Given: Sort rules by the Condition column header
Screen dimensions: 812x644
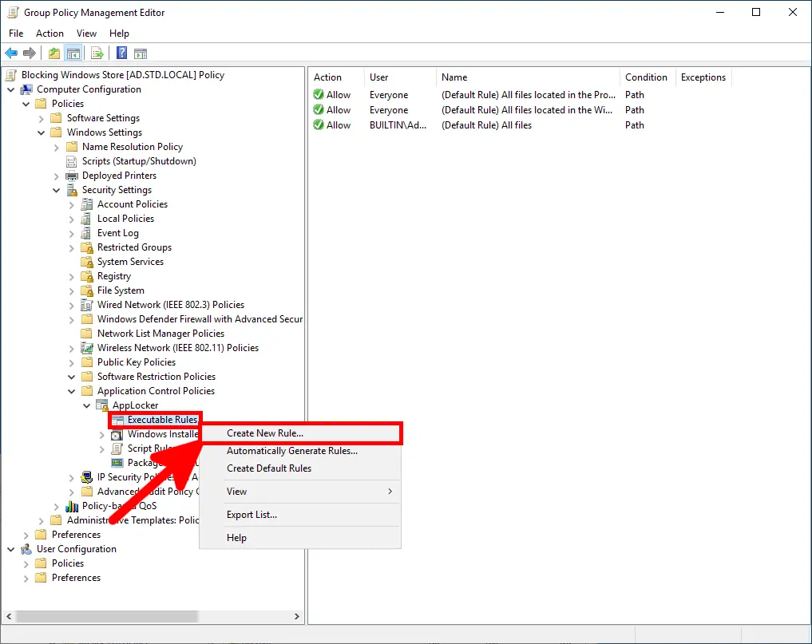Looking at the screenshot, I should click(647, 77).
